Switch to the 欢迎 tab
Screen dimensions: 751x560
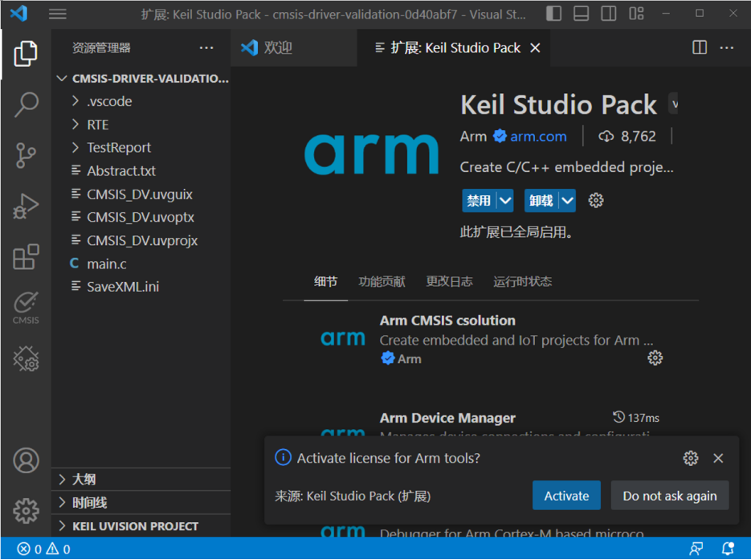coord(278,48)
